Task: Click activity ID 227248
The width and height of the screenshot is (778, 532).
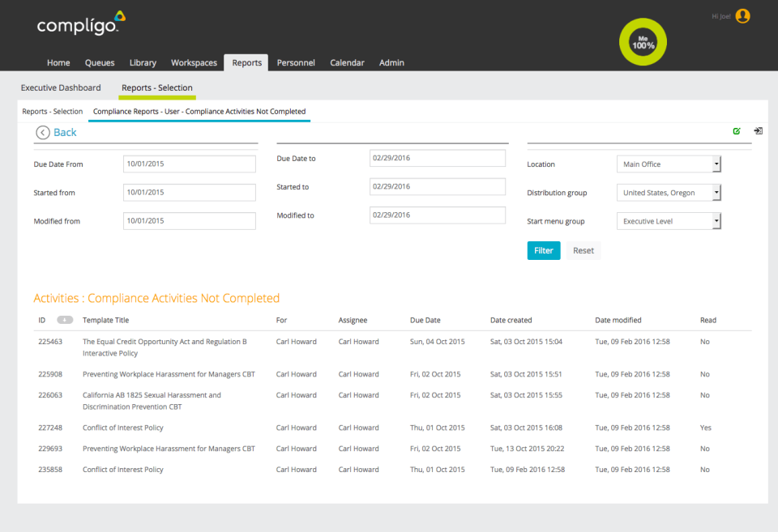Action: pyautogui.click(x=50, y=428)
